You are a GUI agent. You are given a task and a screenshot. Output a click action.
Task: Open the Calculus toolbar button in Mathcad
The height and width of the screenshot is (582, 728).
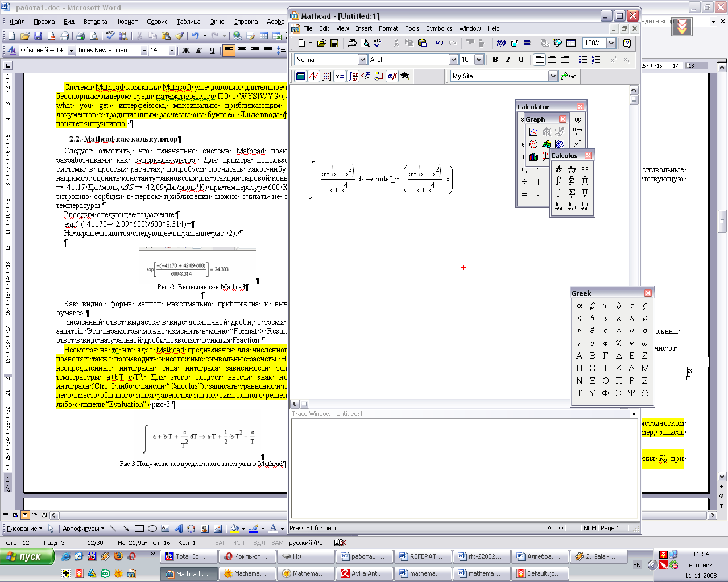pyautogui.click(x=353, y=76)
